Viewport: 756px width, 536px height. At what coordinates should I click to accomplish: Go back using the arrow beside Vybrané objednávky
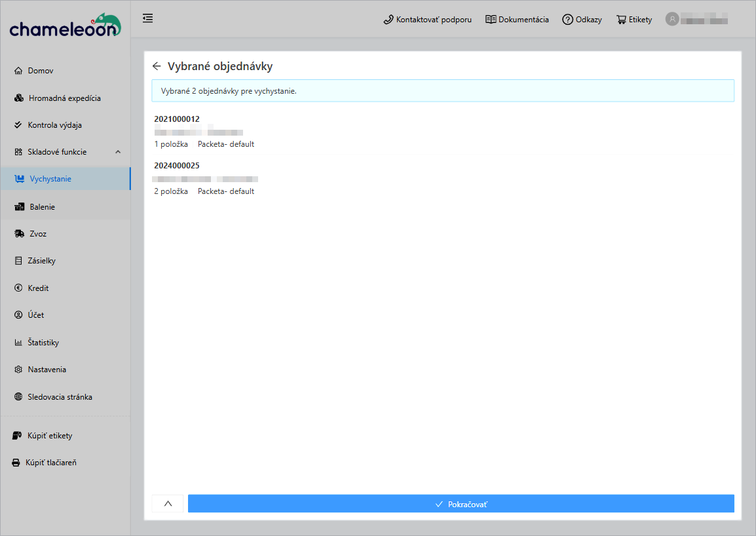point(157,66)
